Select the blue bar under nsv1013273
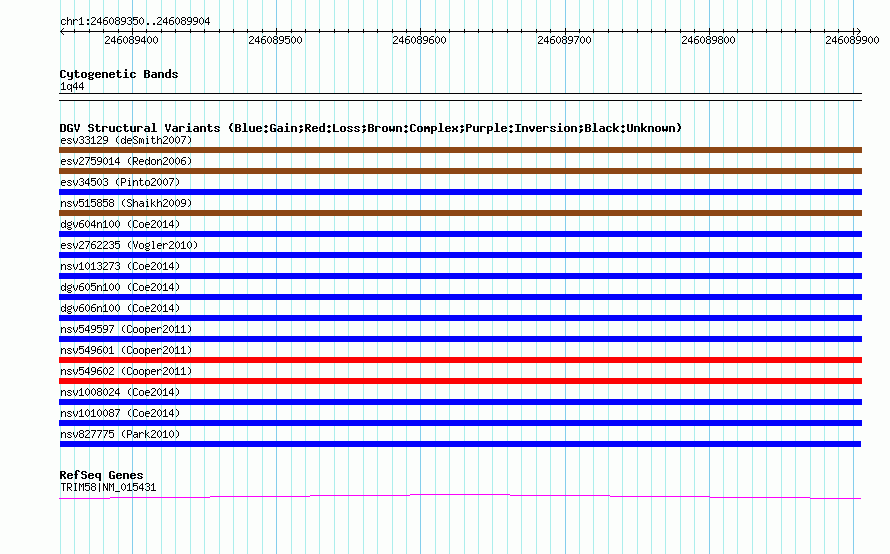The width and height of the screenshot is (890, 554). point(460,276)
